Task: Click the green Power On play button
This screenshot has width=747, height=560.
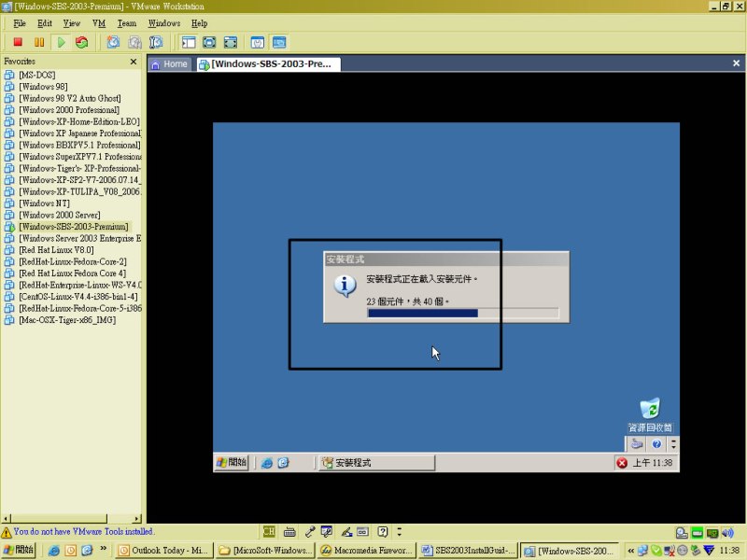Action: point(61,42)
